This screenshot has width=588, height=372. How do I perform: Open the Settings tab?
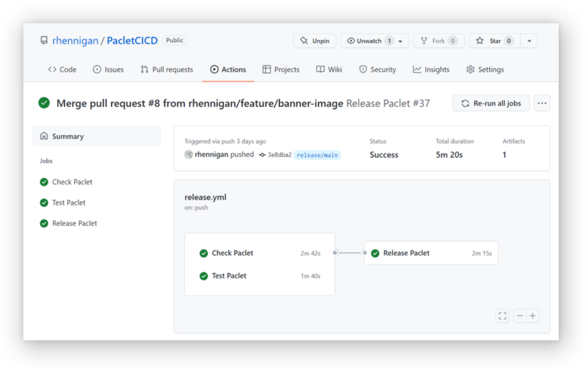coord(485,69)
